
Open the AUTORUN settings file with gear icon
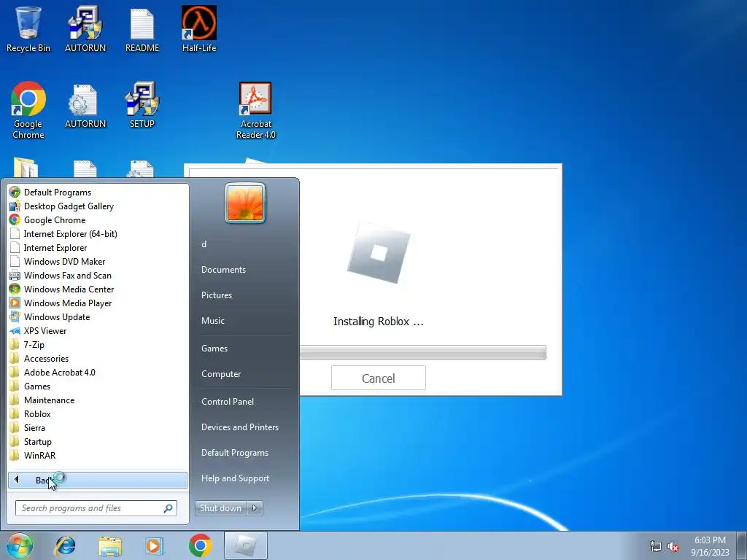[x=85, y=106]
